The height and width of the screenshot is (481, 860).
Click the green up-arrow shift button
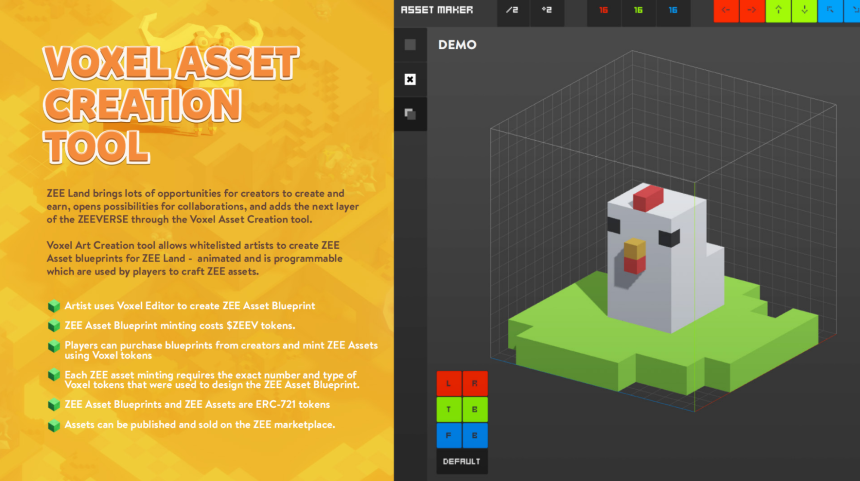[x=778, y=11]
